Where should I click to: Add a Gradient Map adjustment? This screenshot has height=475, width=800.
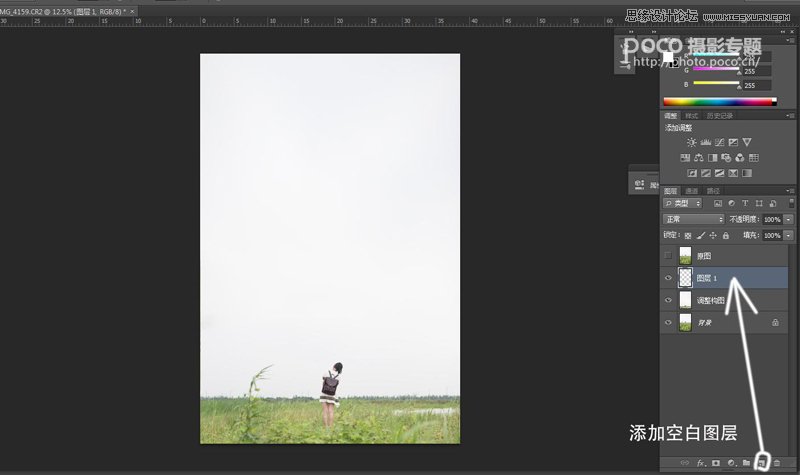[x=747, y=173]
